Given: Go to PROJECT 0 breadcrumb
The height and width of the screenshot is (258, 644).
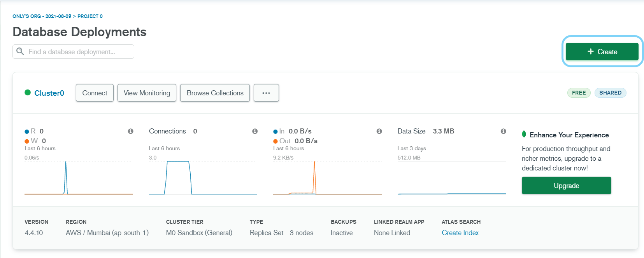Looking at the screenshot, I should 90,16.
